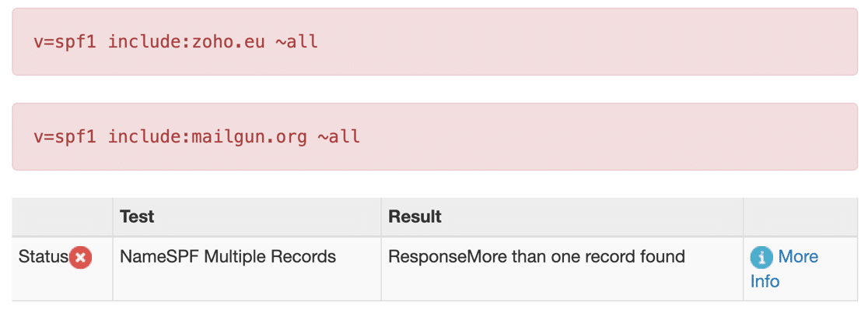Image resolution: width=868 pixels, height=310 pixels.
Task: Click the Status label in the row
Action: (x=44, y=257)
